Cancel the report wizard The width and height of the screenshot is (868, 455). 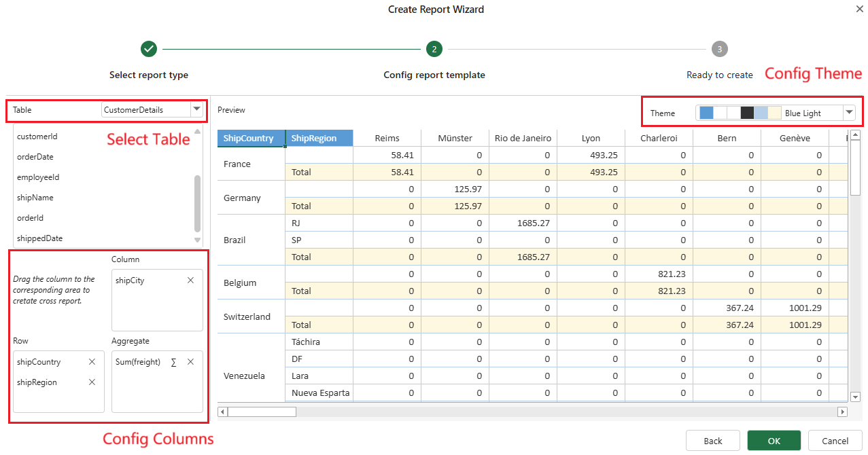coord(835,441)
